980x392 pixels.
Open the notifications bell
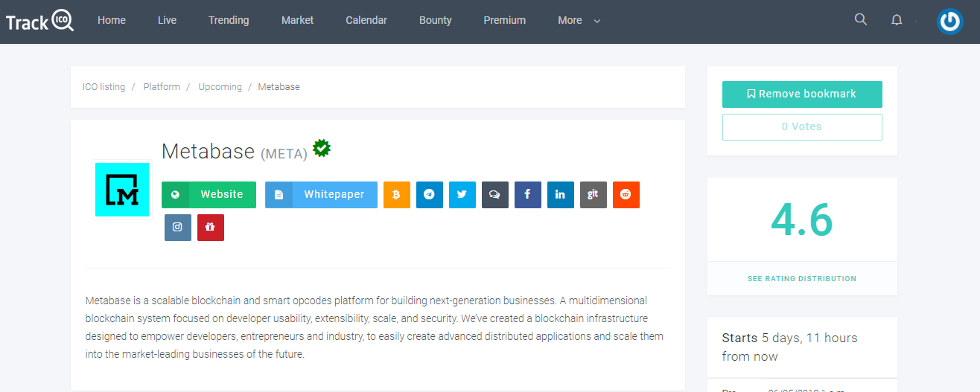(x=897, y=20)
